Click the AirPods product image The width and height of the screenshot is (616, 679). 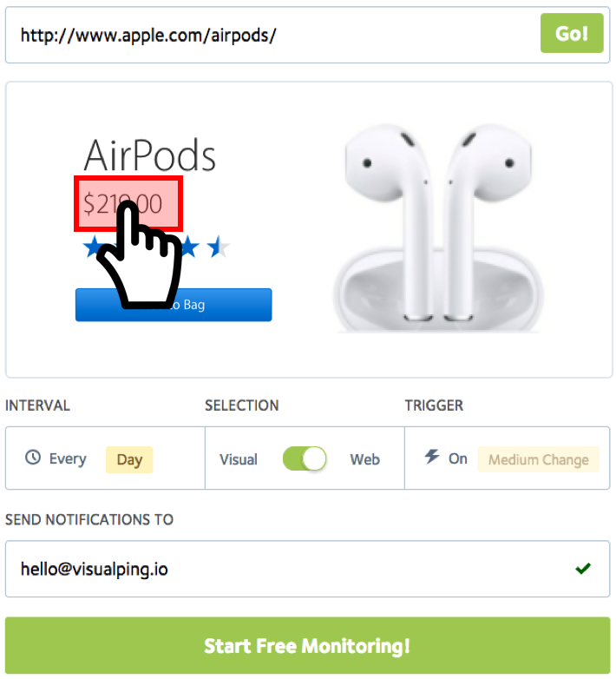(x=438, y=228)
